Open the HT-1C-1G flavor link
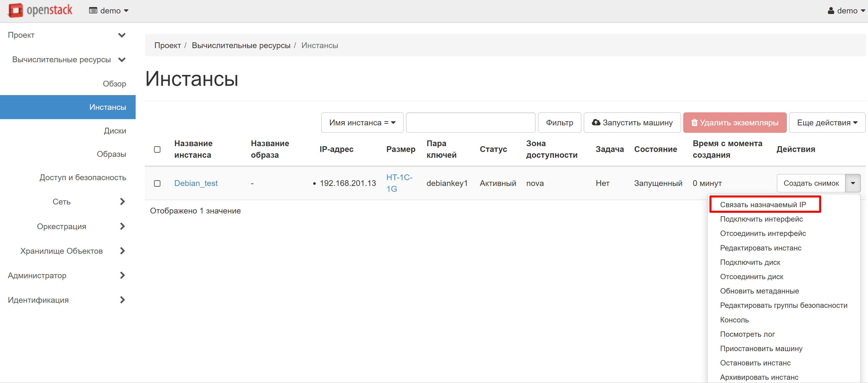 (399, 183)
